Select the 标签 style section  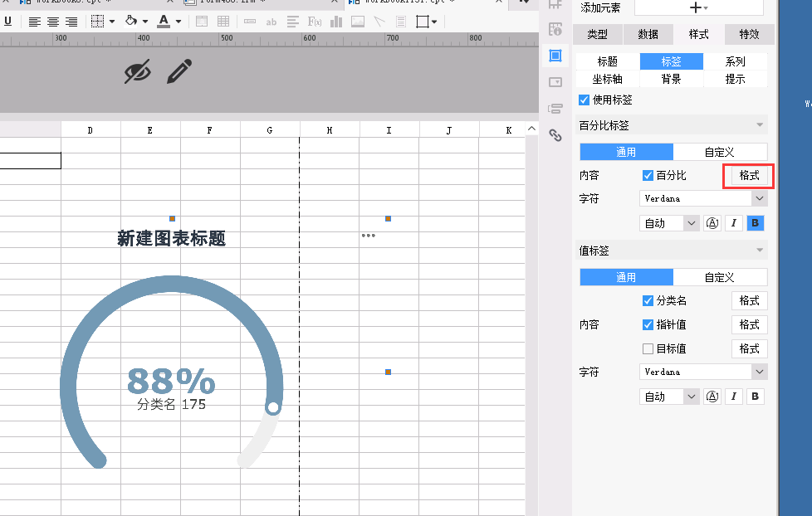[671, 61]
